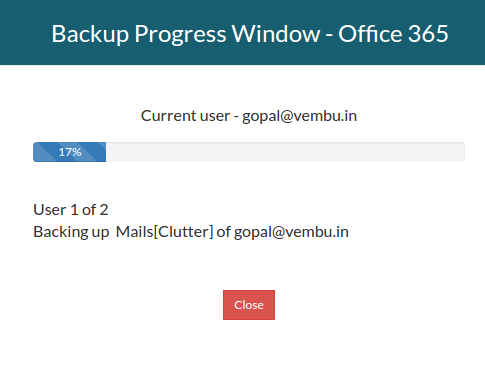Click the word Window in the header
This screenshot has width=485, height=385.
coord(276,34)
